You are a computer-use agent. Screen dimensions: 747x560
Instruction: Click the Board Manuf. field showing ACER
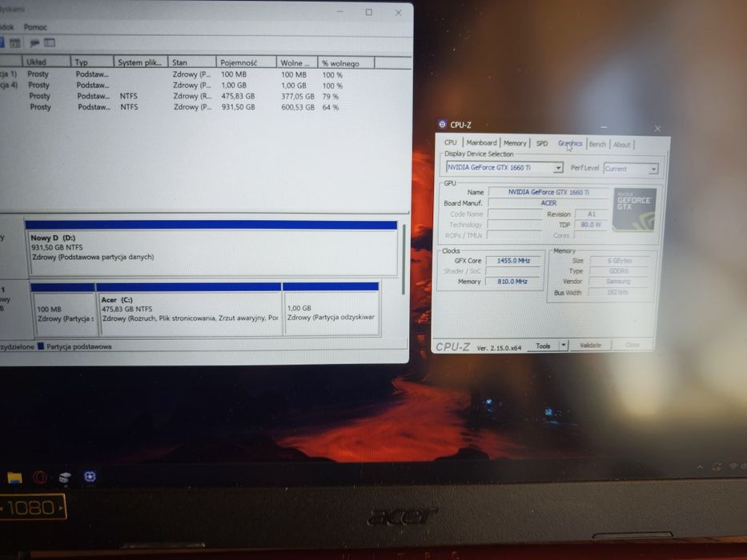[x=548, y=203]
